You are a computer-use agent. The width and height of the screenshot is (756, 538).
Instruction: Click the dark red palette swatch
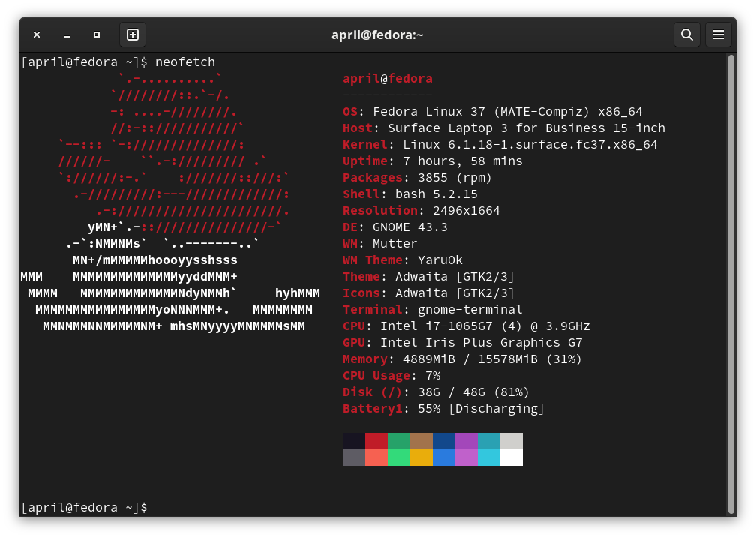(376, 441)
